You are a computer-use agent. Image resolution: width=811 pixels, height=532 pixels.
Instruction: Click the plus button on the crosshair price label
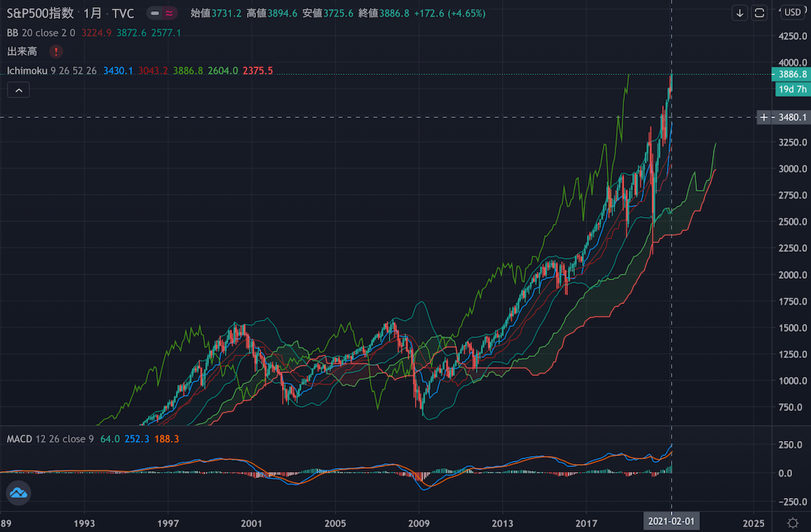click(x=764, y=117)
